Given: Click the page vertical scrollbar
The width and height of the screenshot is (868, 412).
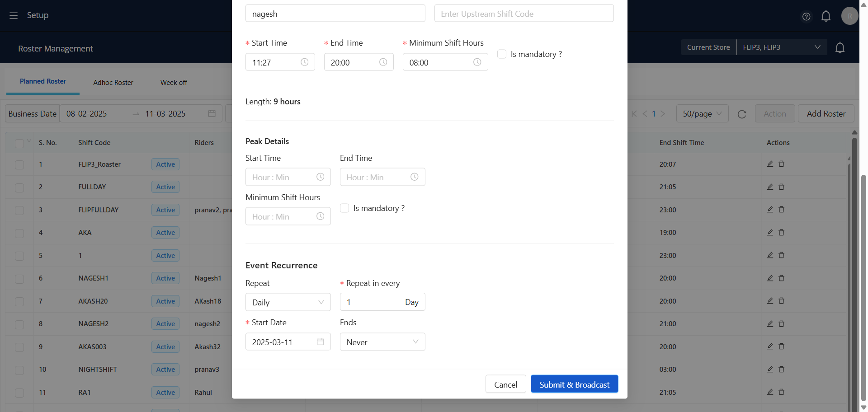Looking at the screenshot, I should point(864,288).
